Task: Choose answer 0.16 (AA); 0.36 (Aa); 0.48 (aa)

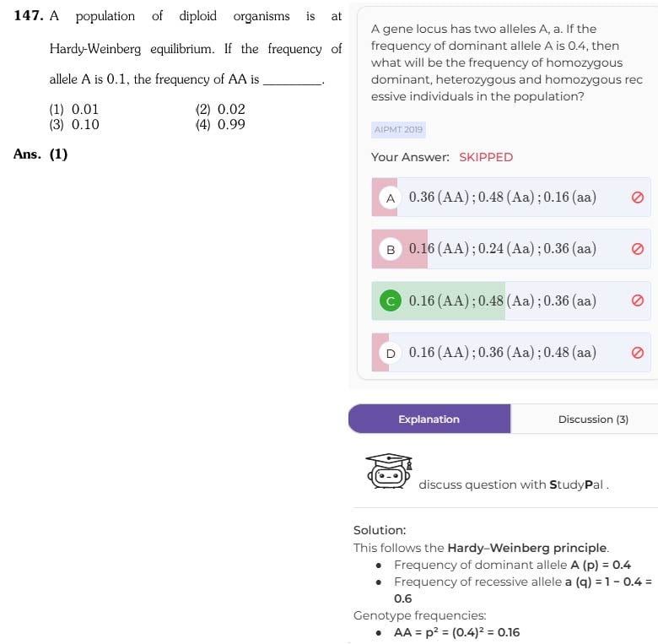Action: [x=511, y=353]
